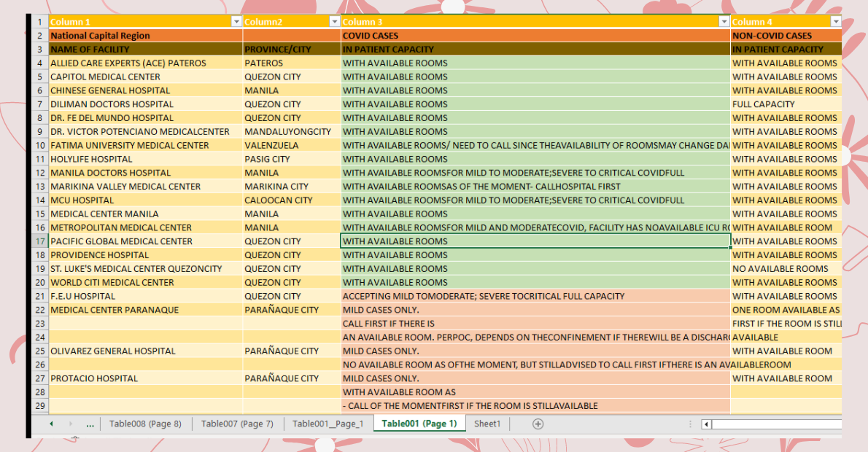Select the Table001 (Page 1) sheet tab

tap(419, 424)
